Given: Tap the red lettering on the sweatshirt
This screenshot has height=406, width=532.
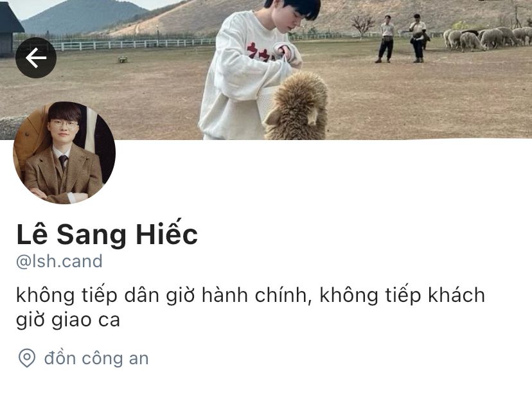Looking at the screenshot, I should pos(259,52).
